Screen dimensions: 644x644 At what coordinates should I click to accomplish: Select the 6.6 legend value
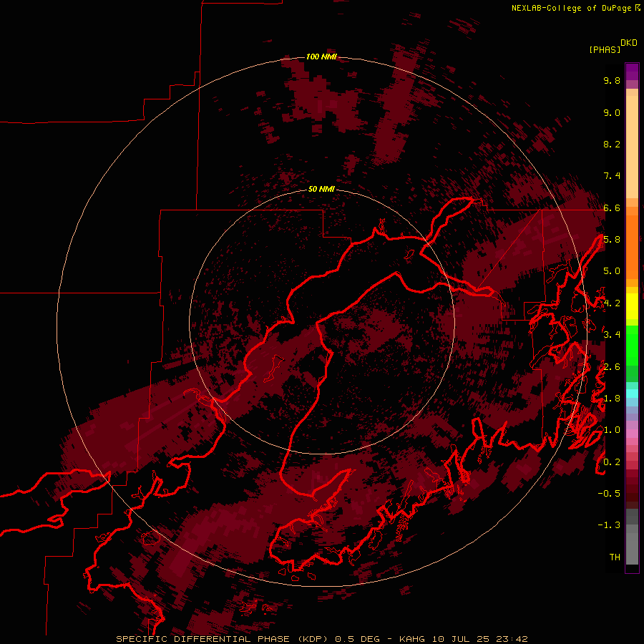(612, 208)
